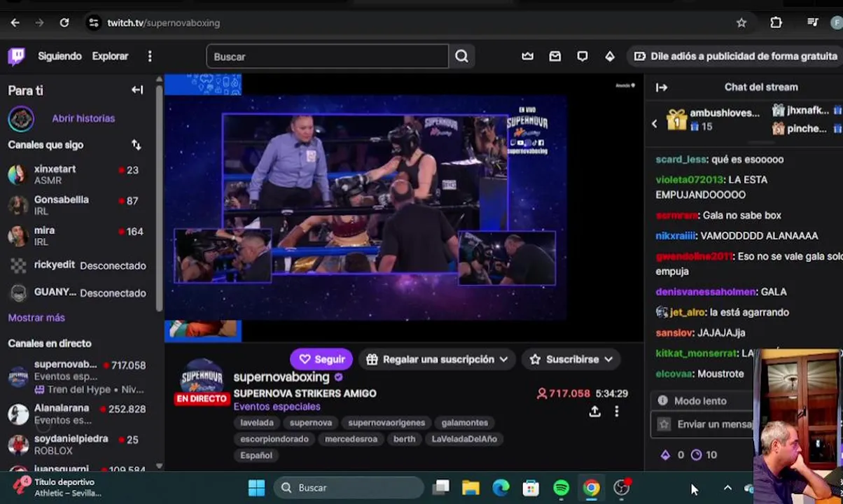Open Twitch three-dot more menu

(150, 56)
